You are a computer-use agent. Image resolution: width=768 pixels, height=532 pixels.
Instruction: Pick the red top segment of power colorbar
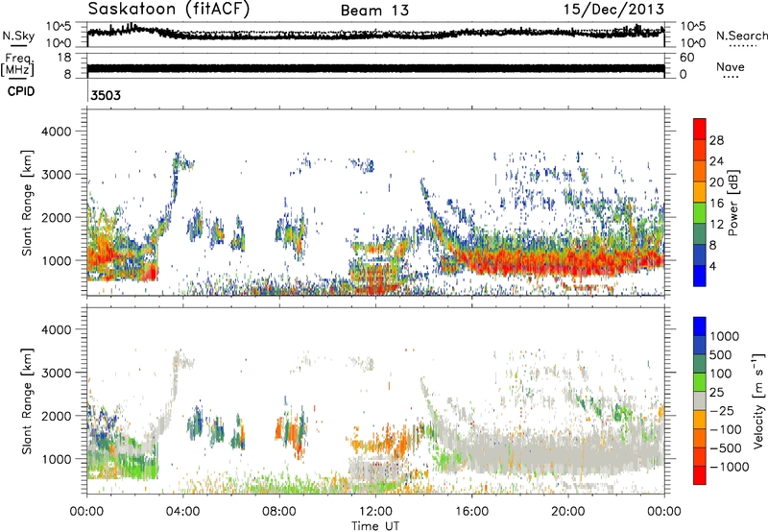(x=700, y=130)
